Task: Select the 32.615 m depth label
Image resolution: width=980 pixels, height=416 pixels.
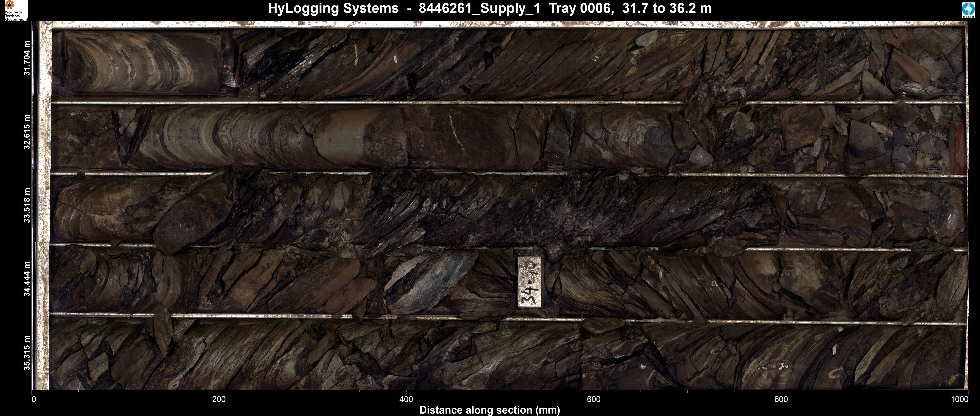Action: (27, 132)
